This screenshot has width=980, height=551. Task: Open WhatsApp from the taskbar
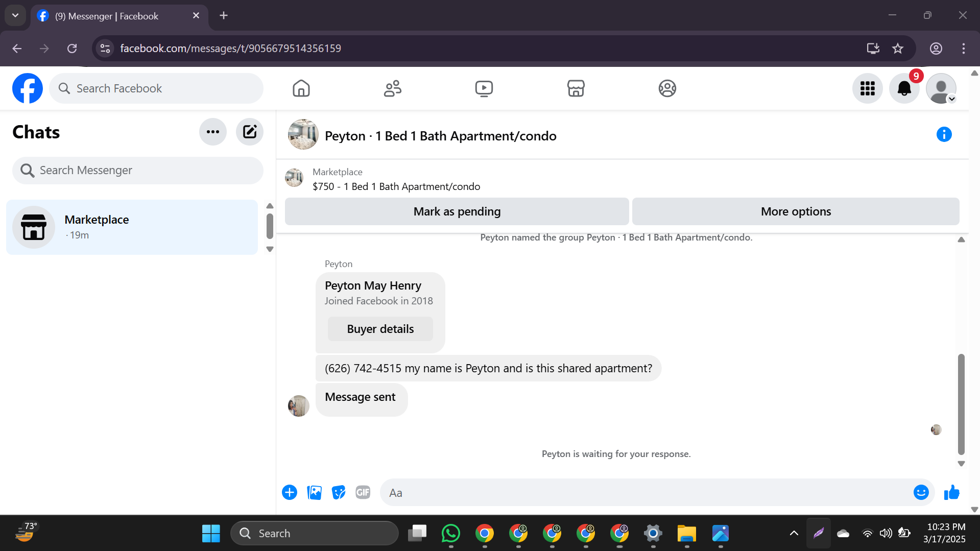tap(451, 534)
